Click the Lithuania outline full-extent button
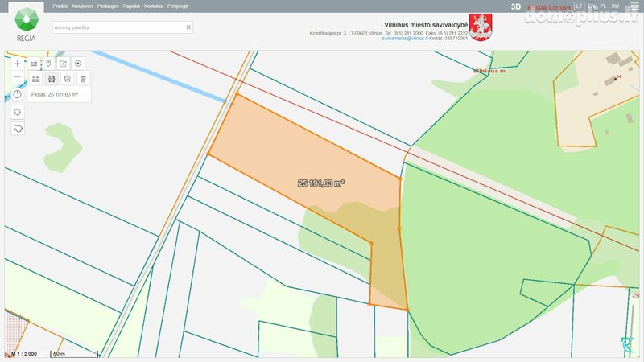Screen dimensions: 644x362 (17, 129)
